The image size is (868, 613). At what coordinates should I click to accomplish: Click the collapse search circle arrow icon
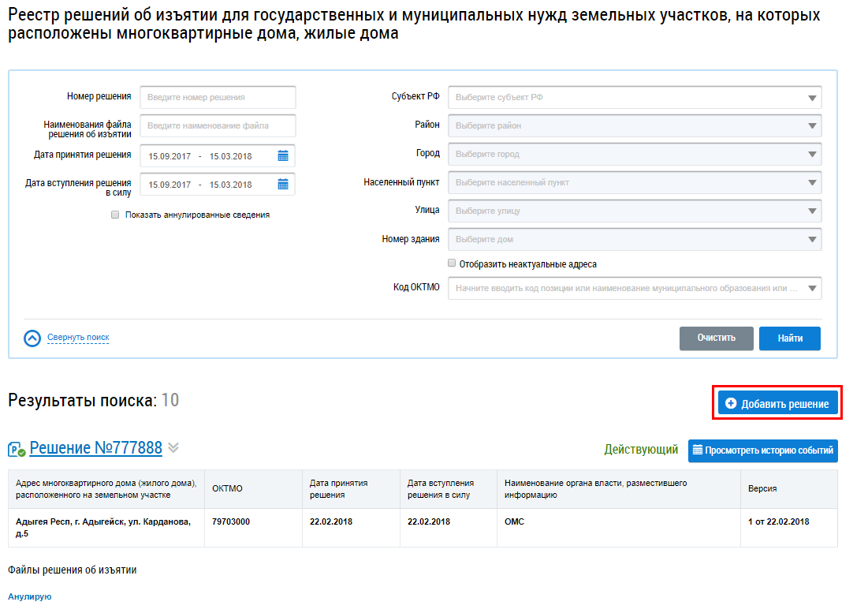(x=32, y=338)
